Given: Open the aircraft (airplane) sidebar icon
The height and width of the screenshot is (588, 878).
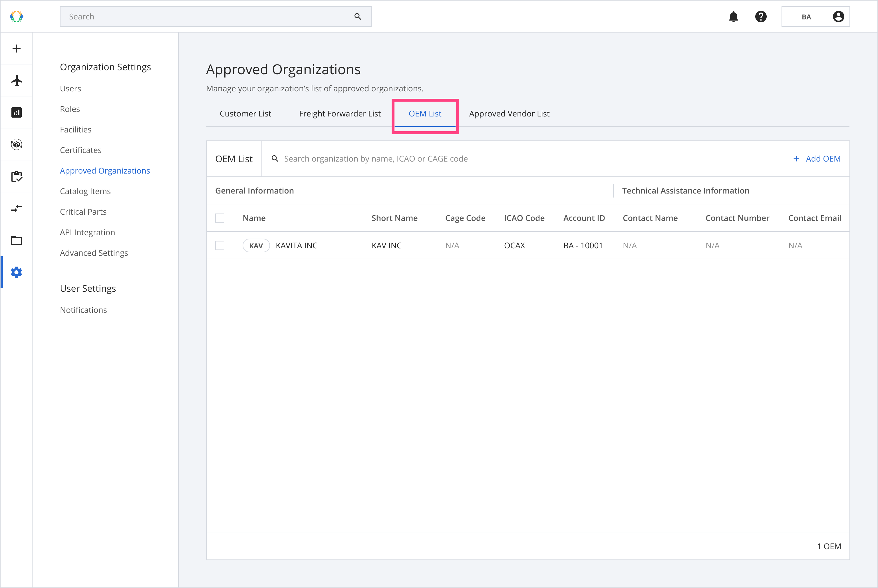Looking at the screenshot, I should tap(17, 80).
